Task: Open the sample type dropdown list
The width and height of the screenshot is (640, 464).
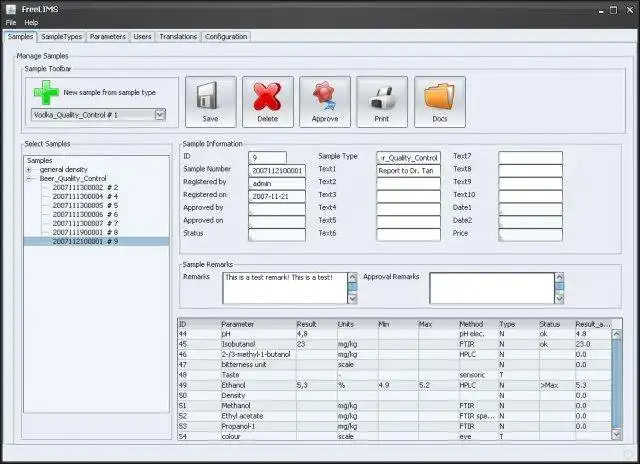Action: pyautogui.click(x=159, y=115)
